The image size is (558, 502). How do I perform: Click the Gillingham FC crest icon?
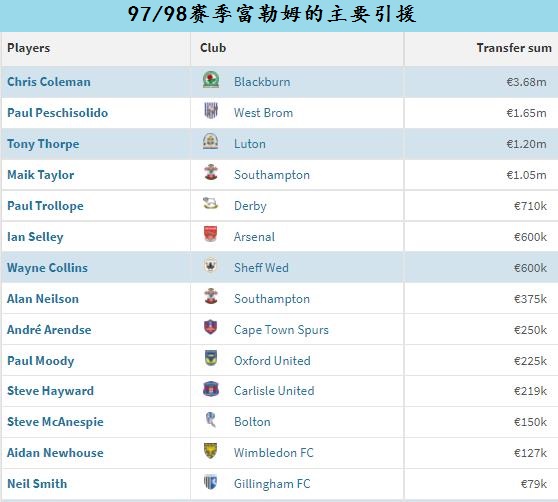pyautogui.click(x=210, y=482)
